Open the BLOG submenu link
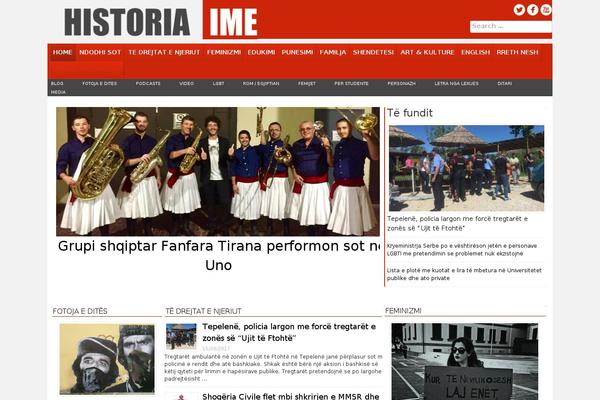The image size is (600, 400). click(57, 83)
